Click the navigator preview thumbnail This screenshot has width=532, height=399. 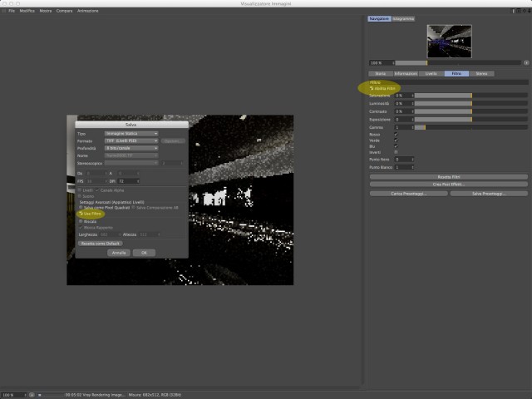449,42
